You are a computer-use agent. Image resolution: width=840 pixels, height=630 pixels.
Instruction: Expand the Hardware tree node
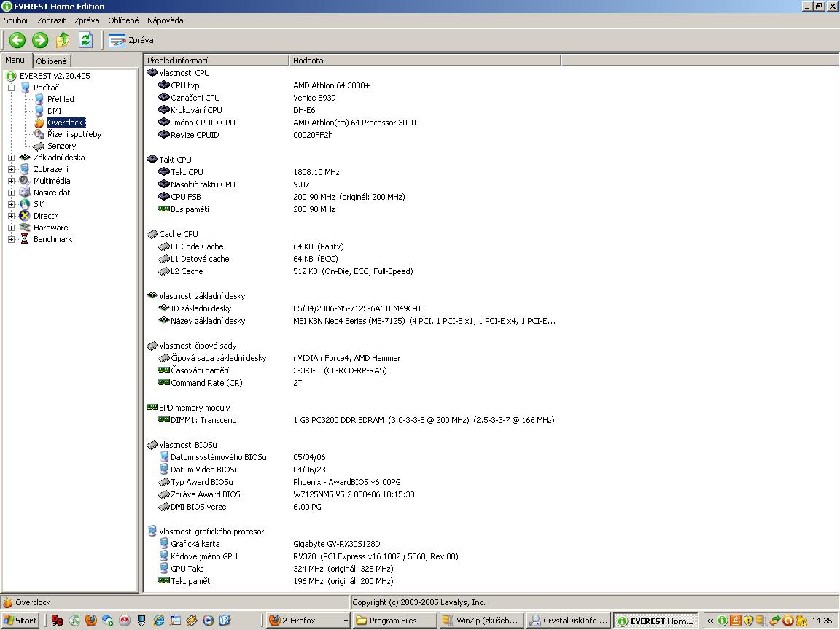(11, 227)
